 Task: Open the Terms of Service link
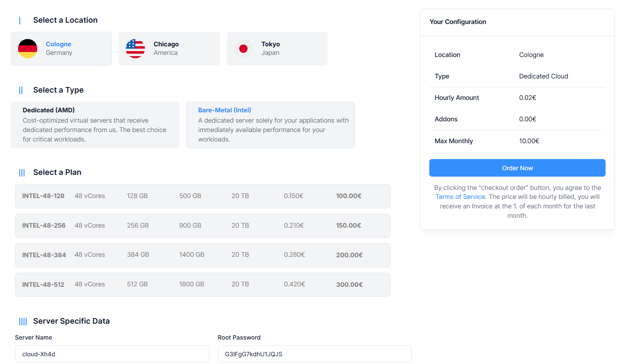point(460,197)
